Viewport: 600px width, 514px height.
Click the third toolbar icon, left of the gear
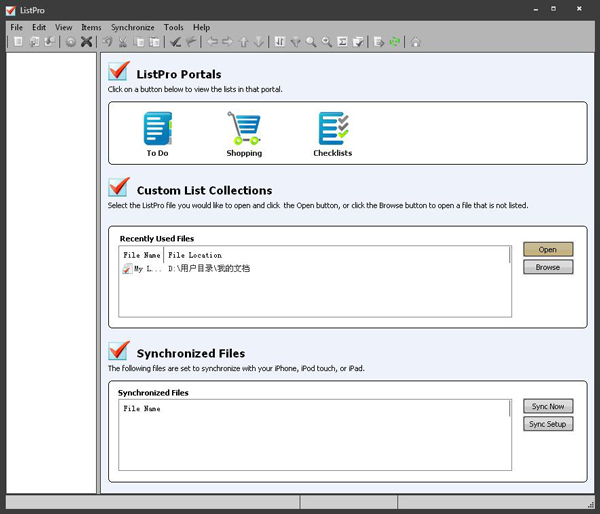50,41
